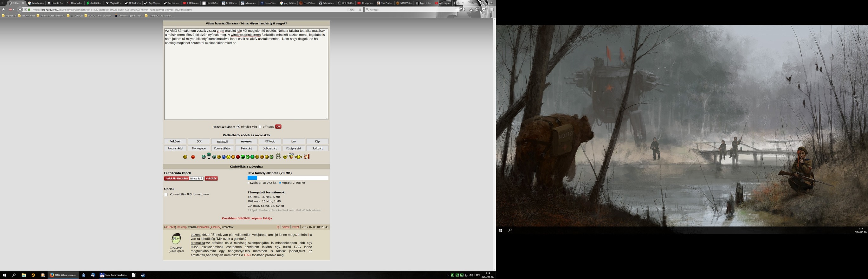Insert the wide-eyed shocked smiley
Viewport: 868px width, 279px height.
pyautogui.click(x=291, y=156)
